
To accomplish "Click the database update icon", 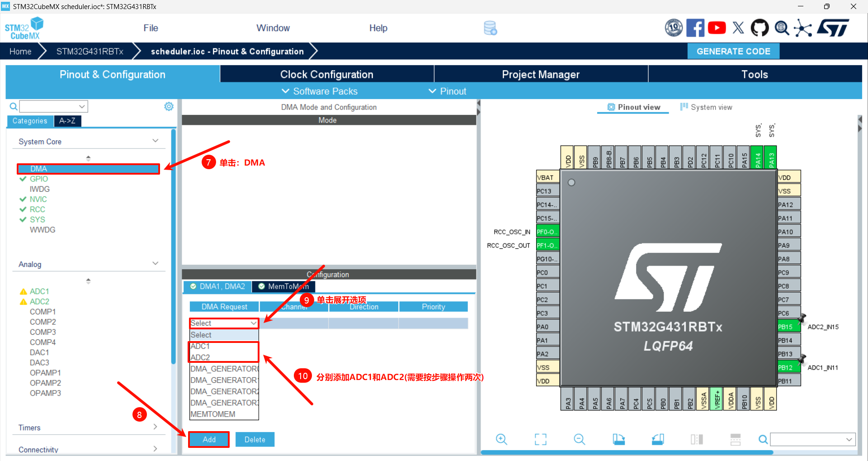I will coord(491,28).
